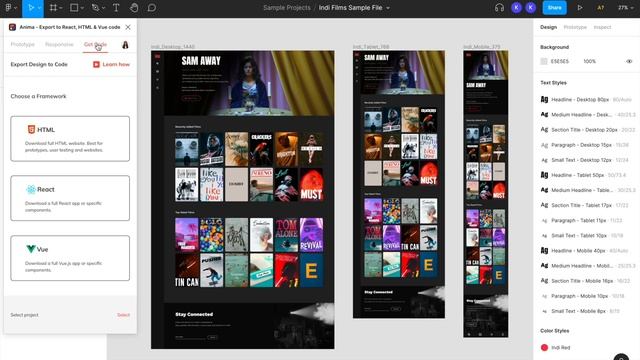
Task: Open shape tools dropdown arrow
Action: pyautogui.click(x=82, y=8)
